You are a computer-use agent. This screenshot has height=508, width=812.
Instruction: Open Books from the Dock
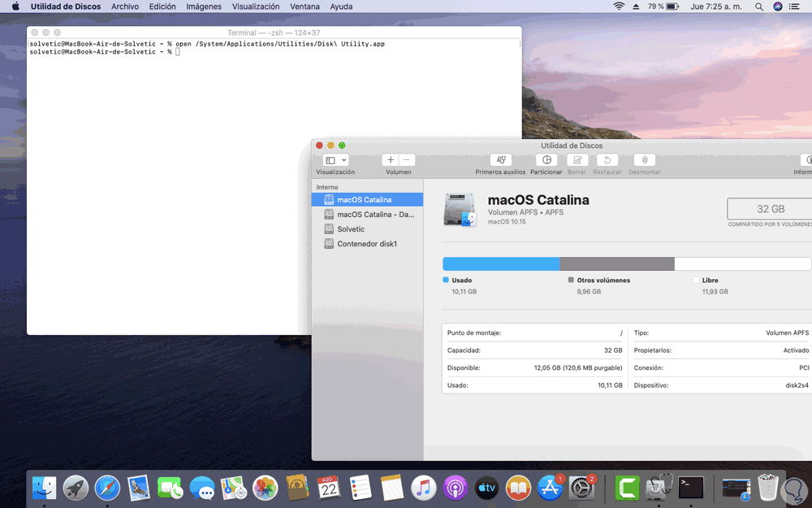pos(518,488)
